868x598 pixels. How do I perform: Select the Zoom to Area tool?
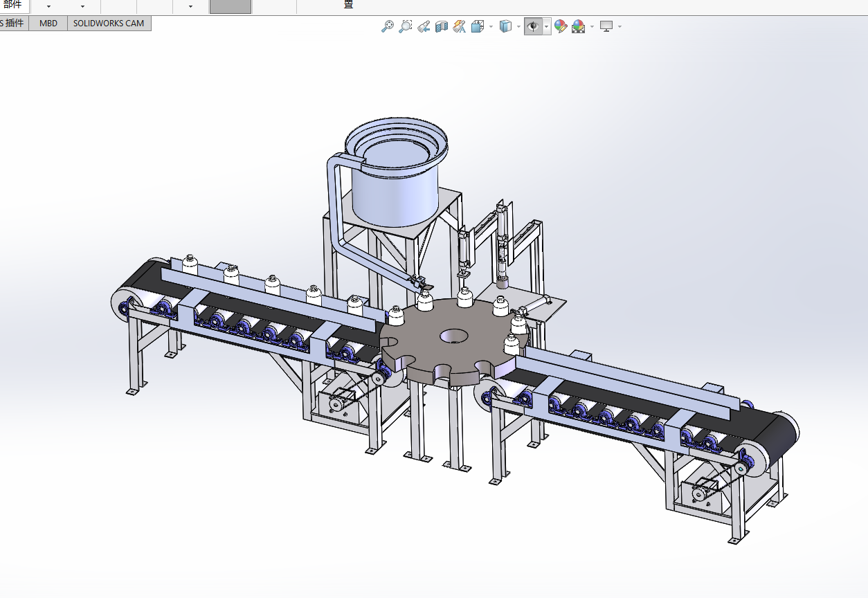click(406, 26)
